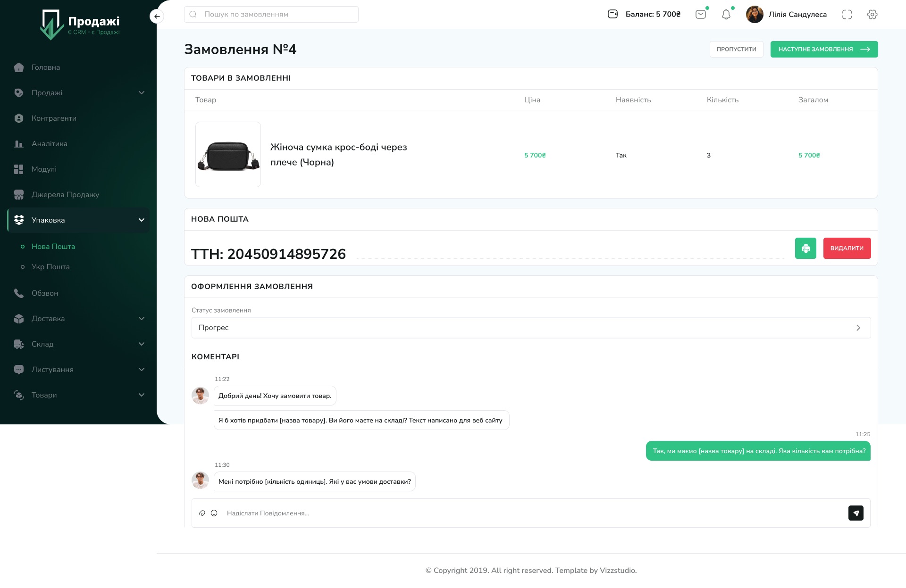Open the Статус замовлення Прогрес dropdown

coord(531,328)
